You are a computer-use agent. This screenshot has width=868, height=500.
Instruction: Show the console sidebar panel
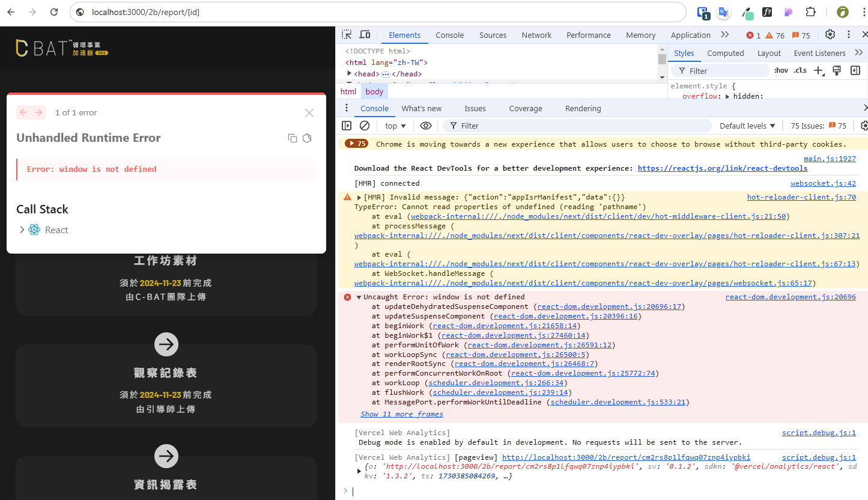click(x=347, y=126)
